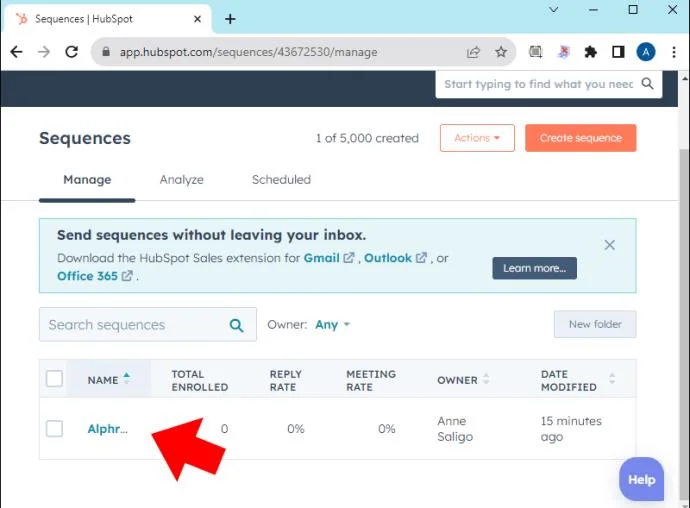This screenshot has height=508, width=690.
Task: Click the MEETING RATE column header
Action: (x=371, y=380)
